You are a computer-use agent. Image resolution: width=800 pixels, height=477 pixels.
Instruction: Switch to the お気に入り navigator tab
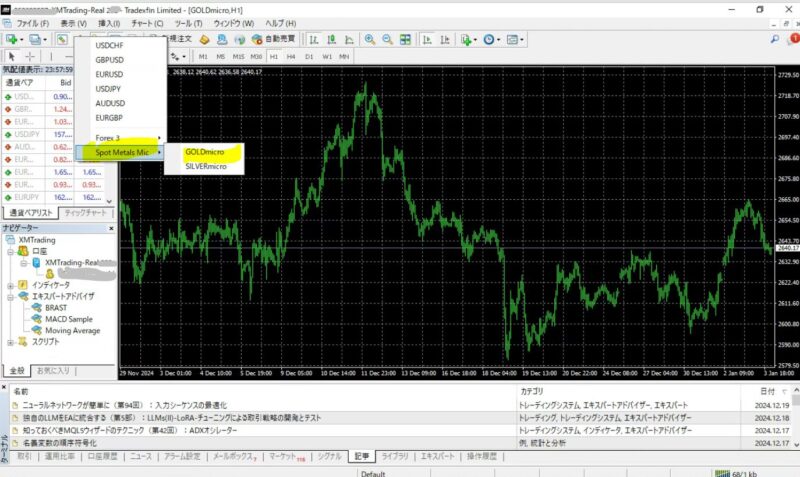point(53,371)
